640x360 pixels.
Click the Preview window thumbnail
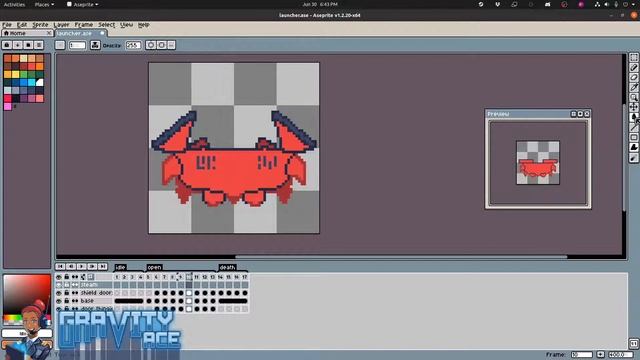(x=538, y=162)
